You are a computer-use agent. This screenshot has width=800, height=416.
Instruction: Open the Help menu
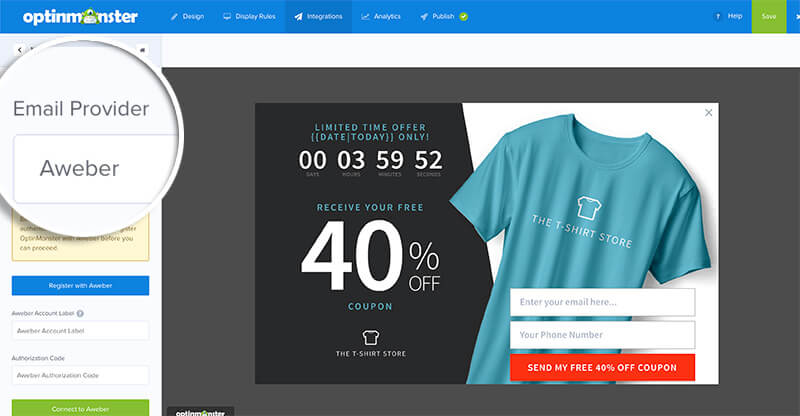click(728, 16)
